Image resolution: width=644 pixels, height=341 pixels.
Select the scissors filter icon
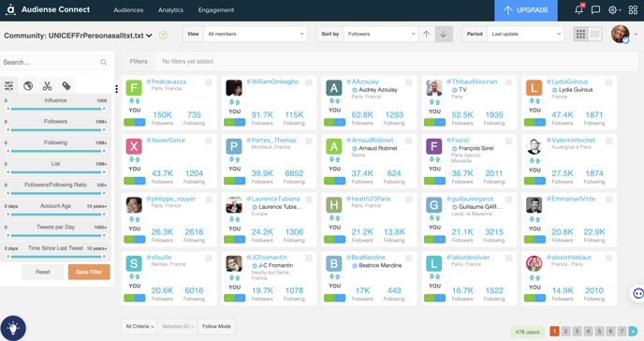(x=47, y=86)
